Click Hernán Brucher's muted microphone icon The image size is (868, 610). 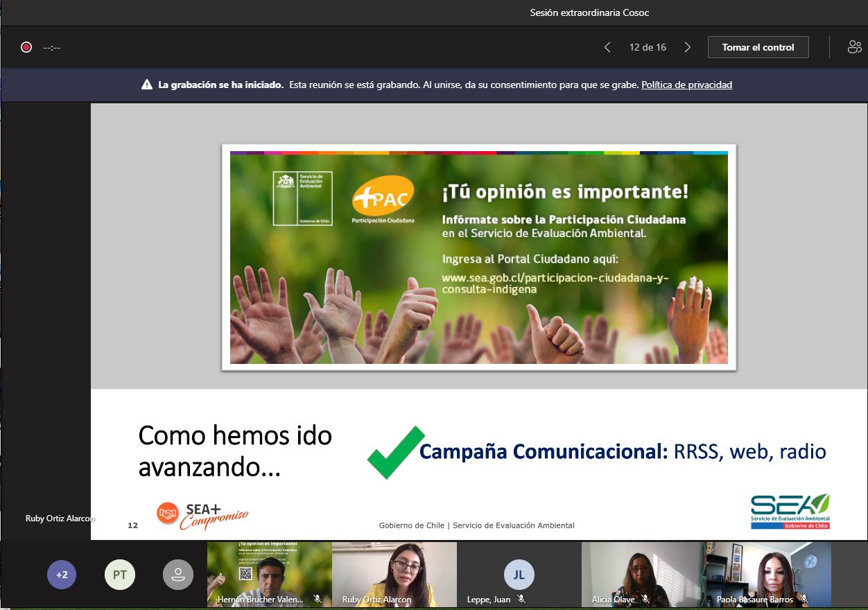tap(317, 599)
